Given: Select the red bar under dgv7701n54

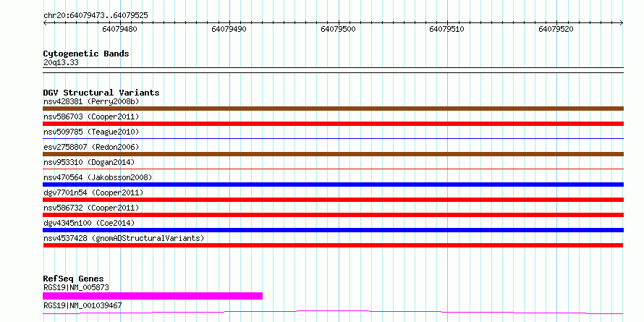Looking at the screenshot, I should (333, 200).
